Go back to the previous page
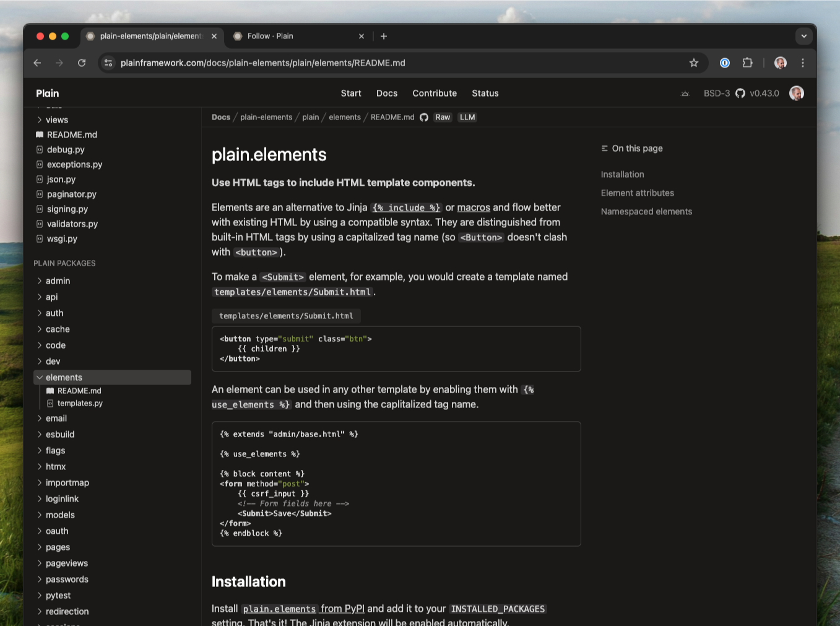 [37, 63]
